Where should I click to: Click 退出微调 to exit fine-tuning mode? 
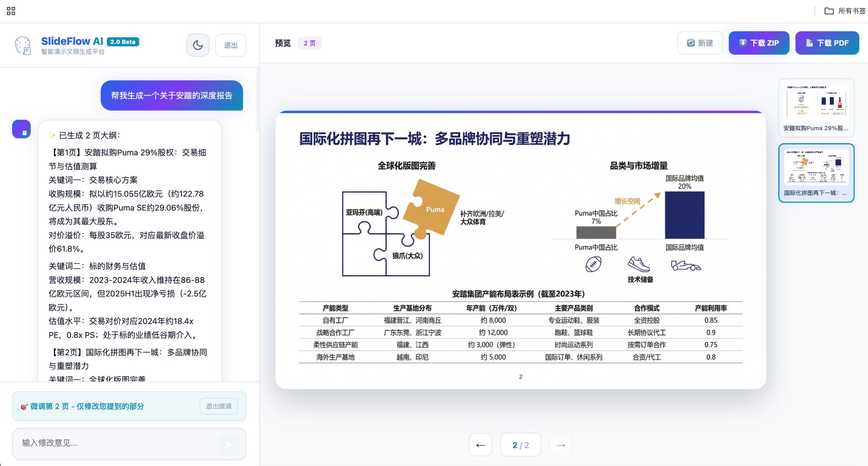tap(219, 407)
